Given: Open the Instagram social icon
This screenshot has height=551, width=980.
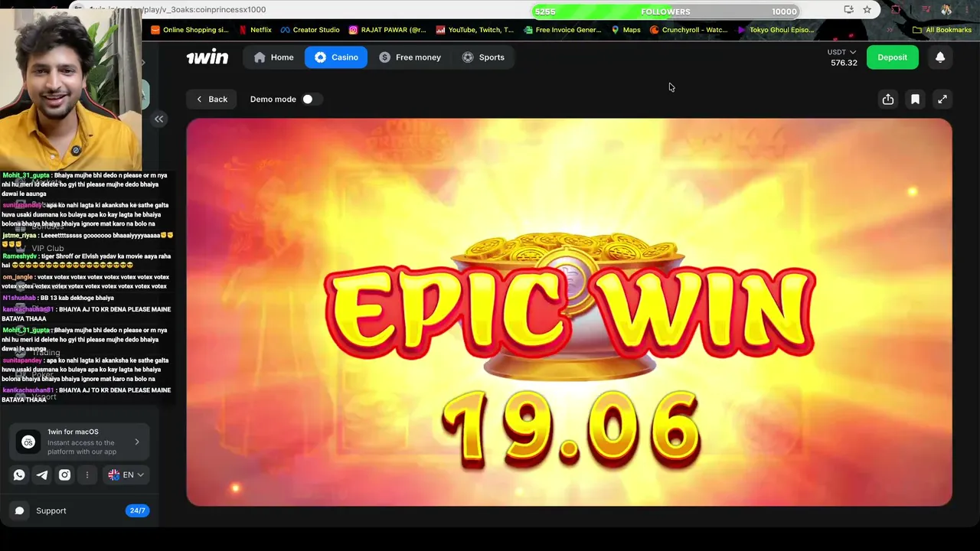Looking at the screenshot, I should pyautogui.click(x=65, y=475).
